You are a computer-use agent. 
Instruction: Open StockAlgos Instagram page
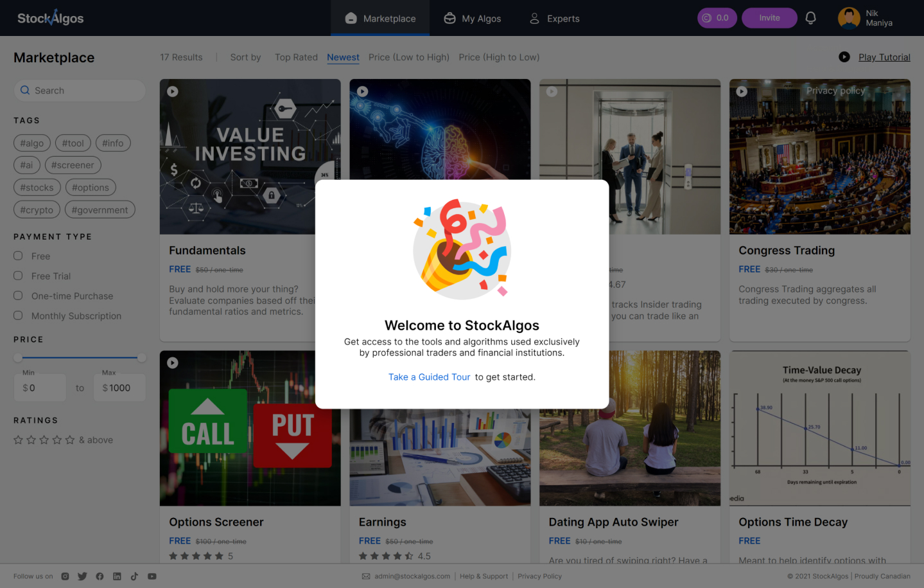tap(65, 576)
